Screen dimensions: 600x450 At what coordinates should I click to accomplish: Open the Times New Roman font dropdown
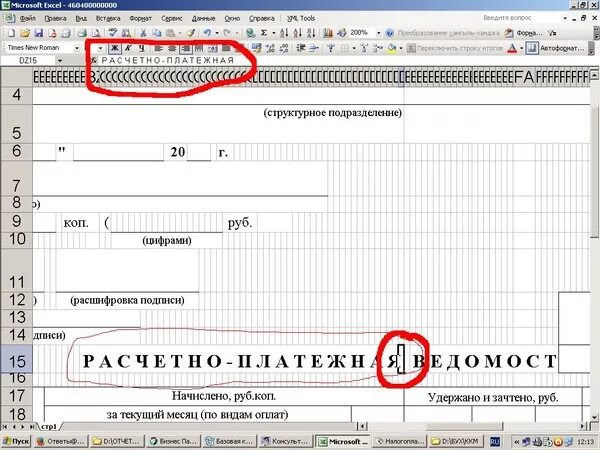coord(77,48)
